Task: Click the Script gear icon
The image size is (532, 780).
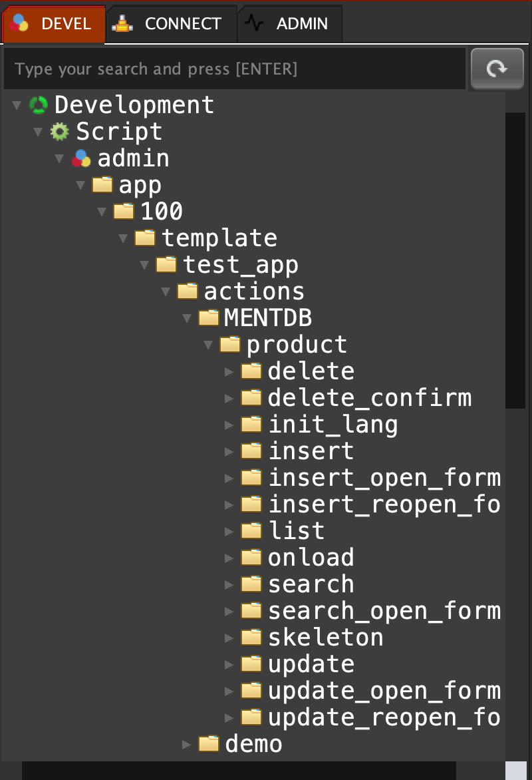Action: pos(61,131)
